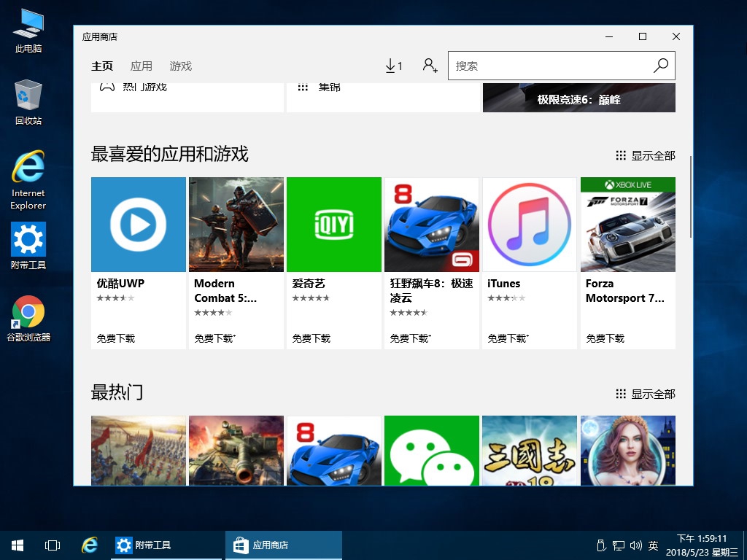Screen dimensions: 747x560
Task: Select the 附带工具 desktop icon
Action: pos(28,246)
